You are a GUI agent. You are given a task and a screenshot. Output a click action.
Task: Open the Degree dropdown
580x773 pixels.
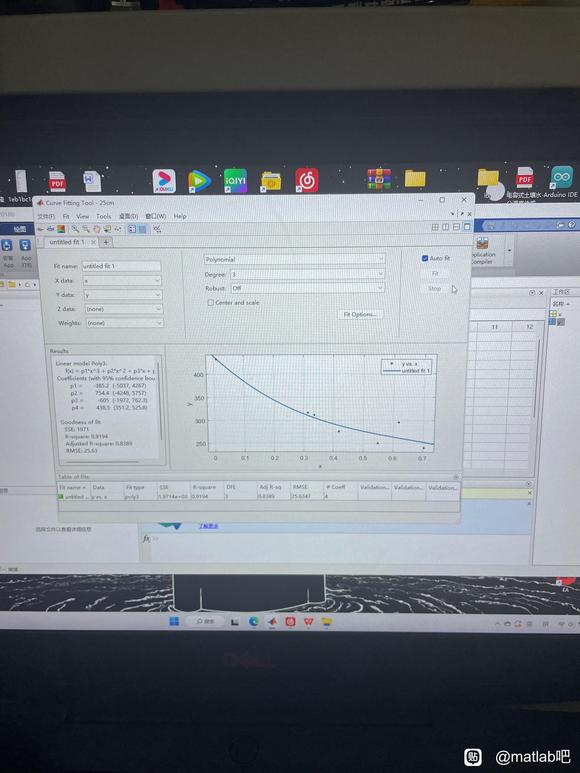[307, 274]
